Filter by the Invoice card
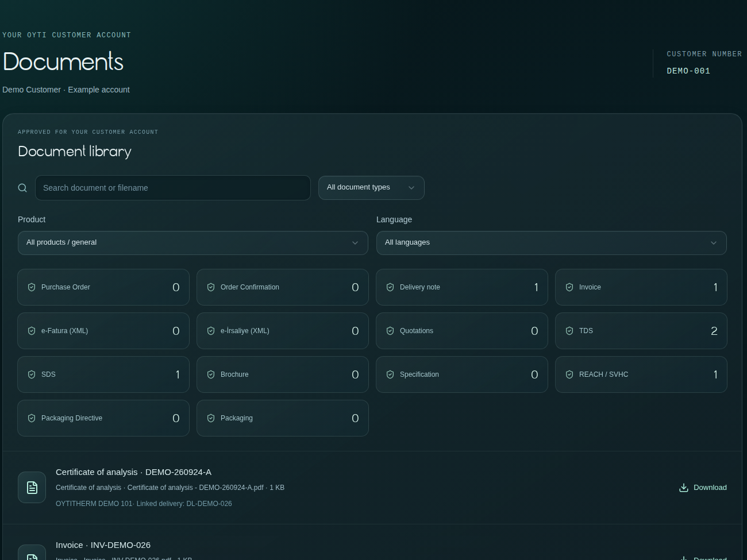This screenshot has height=560, width=747. point(641,287)
